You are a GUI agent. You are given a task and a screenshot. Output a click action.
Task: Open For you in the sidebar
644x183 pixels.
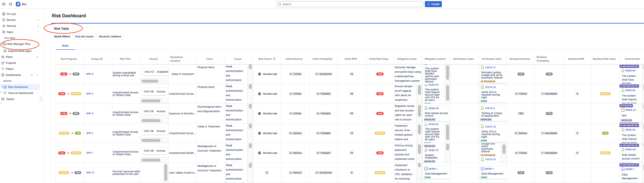coord(11,14)
